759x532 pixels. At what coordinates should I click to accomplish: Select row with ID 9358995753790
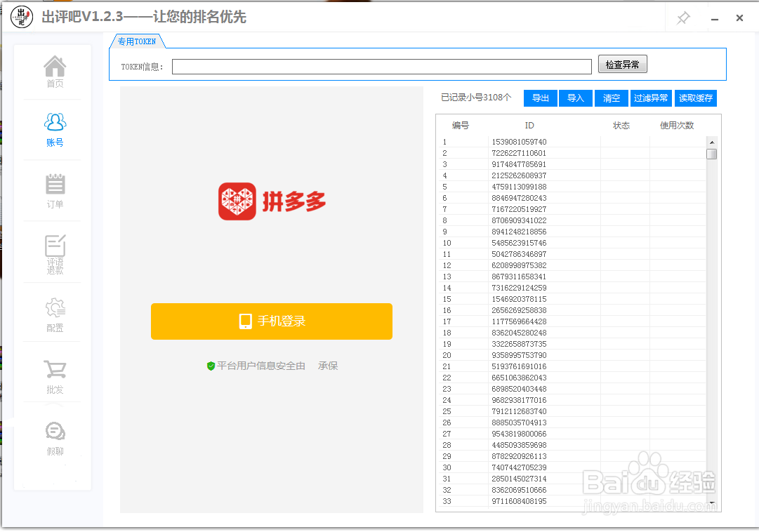click(x=572, y=355)
